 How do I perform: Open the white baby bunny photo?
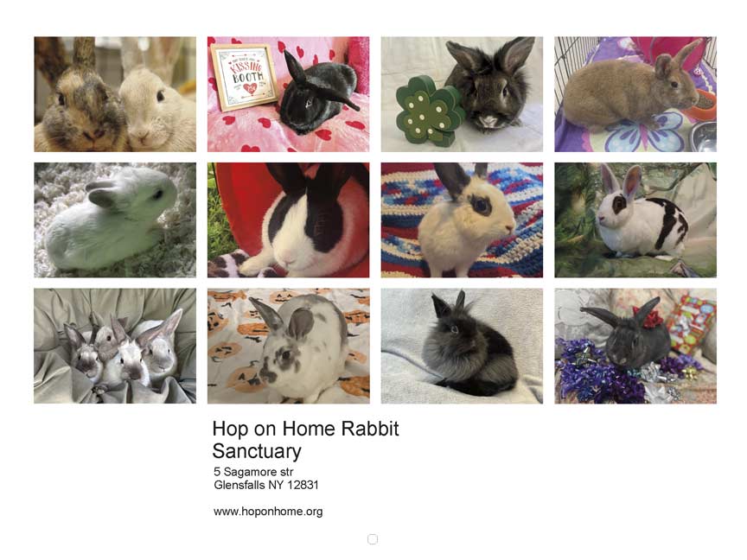click(x=115, y=220)
